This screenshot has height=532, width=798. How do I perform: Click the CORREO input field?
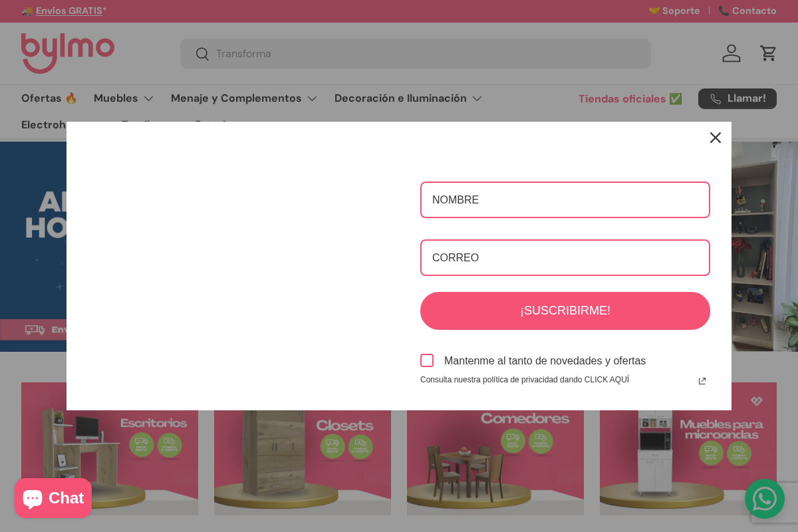565,257
